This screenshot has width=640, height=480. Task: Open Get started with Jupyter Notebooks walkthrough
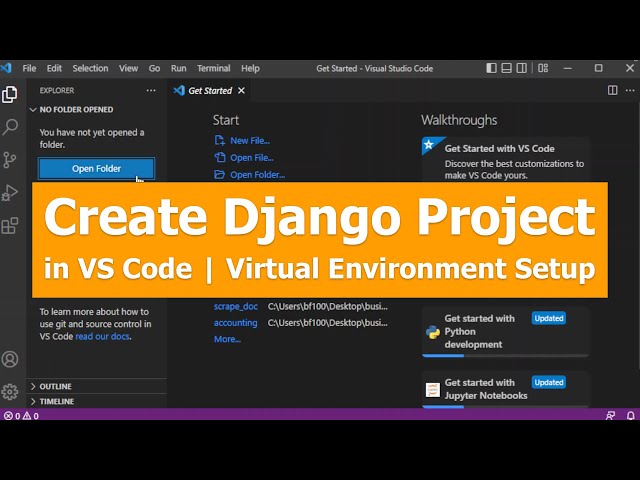click(x=506, y=390)
